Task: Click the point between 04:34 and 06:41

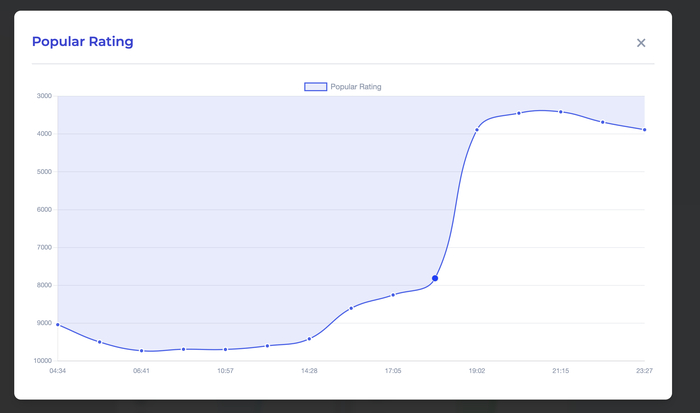Action: 100,342
